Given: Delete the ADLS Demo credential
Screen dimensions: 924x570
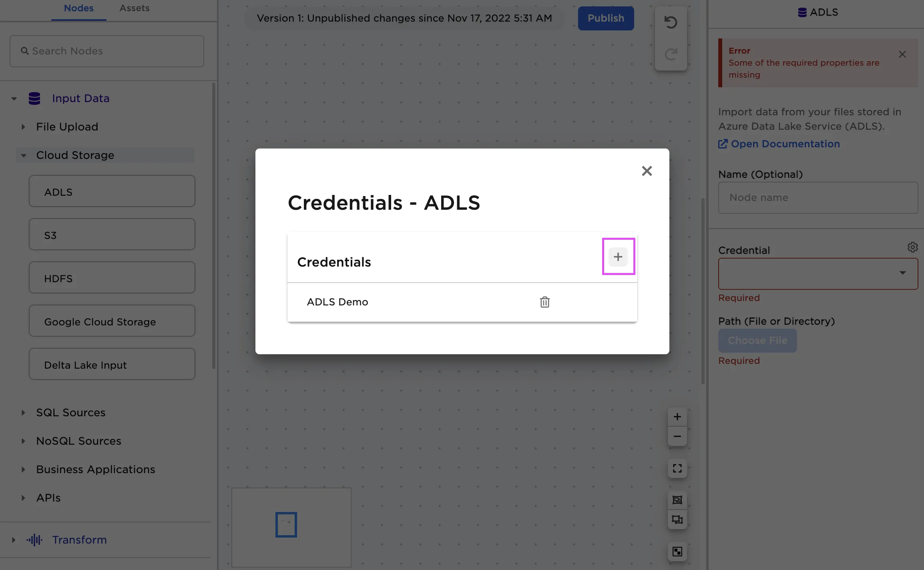Looking at the screenshot, I should pos(544,302).
